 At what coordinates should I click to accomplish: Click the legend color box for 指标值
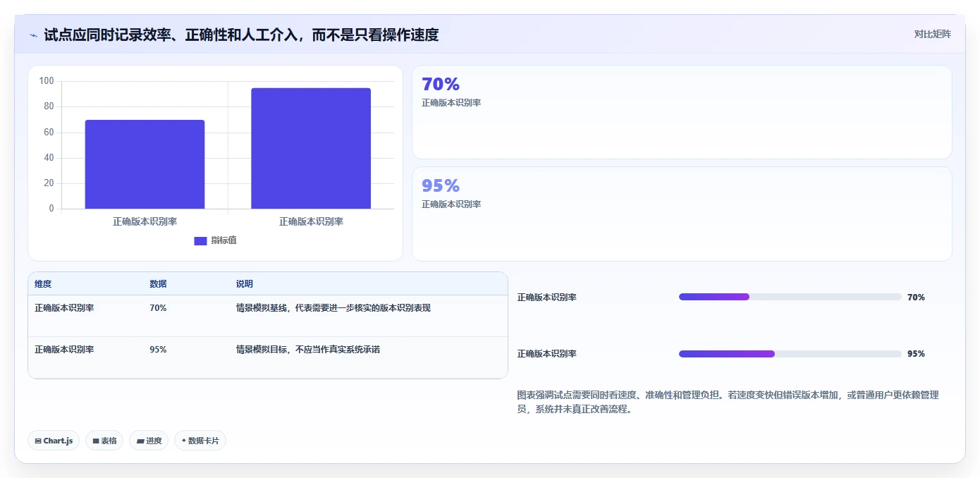pyautogui.click(x=200, y=241)
